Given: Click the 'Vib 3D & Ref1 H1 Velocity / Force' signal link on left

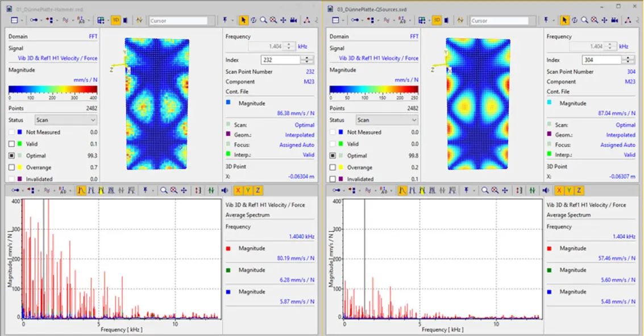Looking at the screenshot, I should point(58,58).
